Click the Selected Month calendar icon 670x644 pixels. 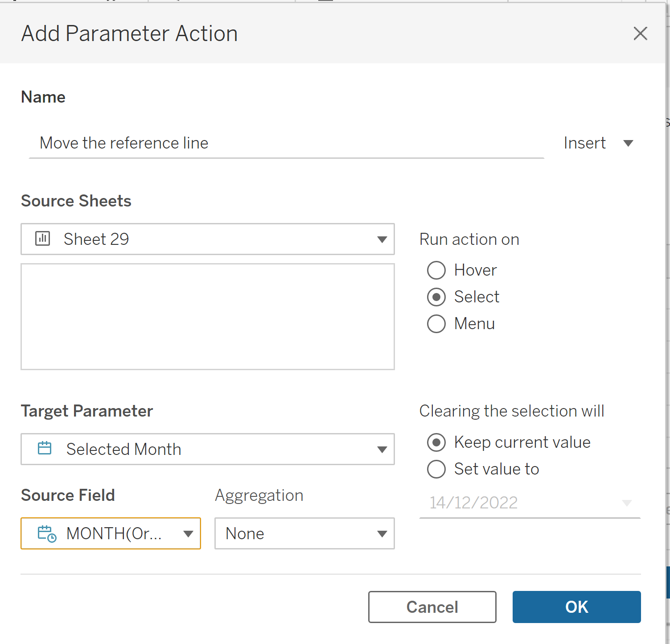(45, 448)
